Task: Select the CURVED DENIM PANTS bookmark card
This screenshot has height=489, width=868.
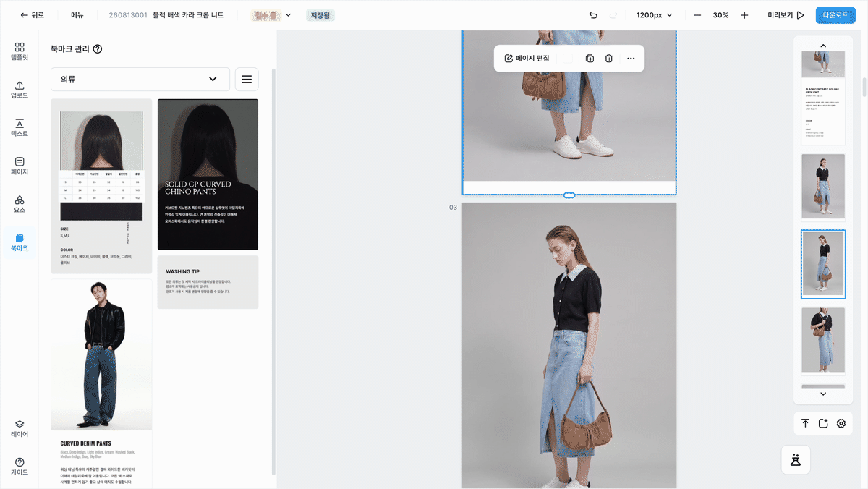Action: pos(101,384)
